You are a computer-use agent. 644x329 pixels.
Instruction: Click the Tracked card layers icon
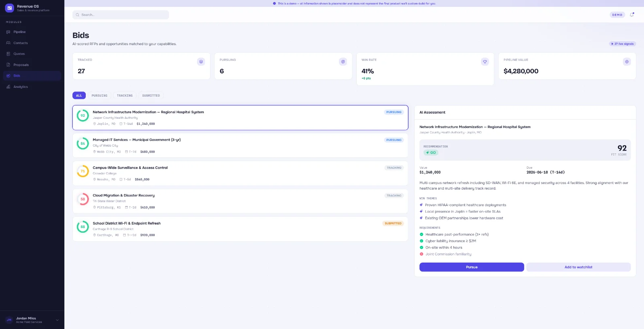point(201,62)
